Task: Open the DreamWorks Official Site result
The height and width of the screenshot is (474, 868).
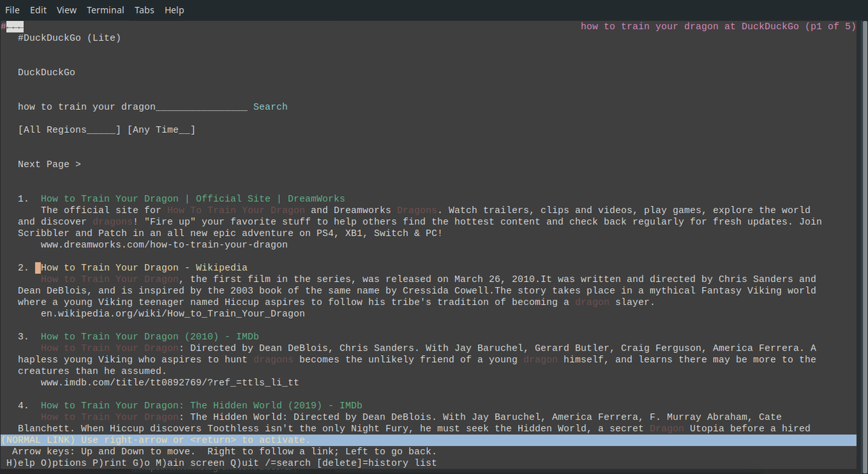Action: 193,199
